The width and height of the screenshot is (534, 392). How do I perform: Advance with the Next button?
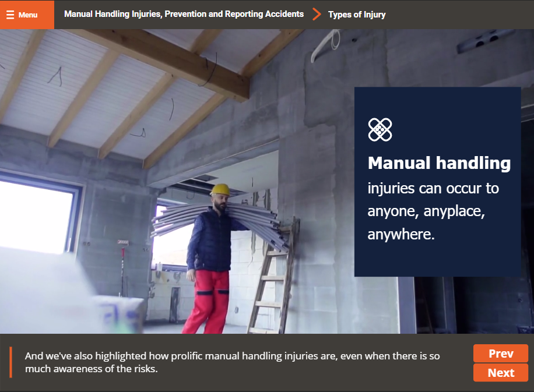coord(501,373)
